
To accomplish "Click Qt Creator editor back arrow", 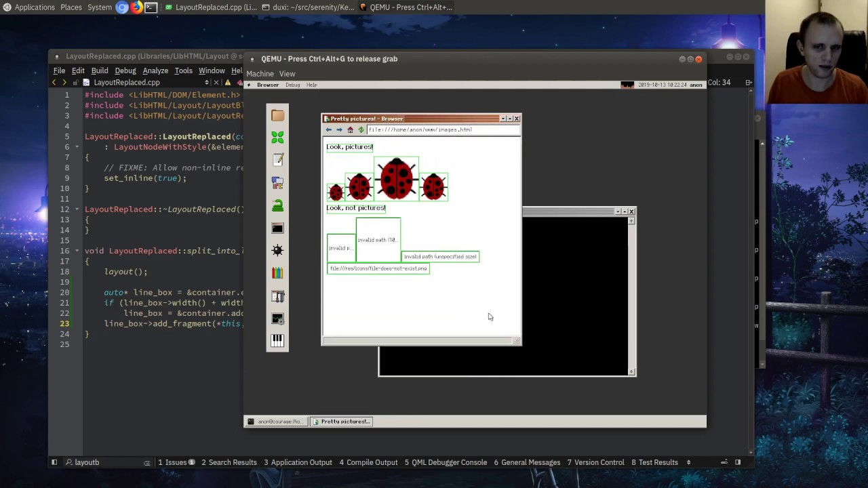I will [54, 83].
